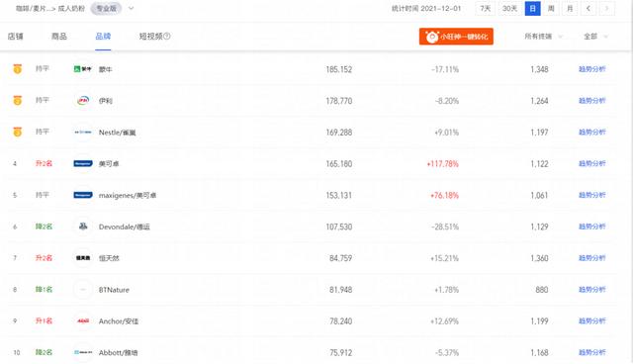Click the orange 小旺神一键转化 button
The height and width of the screenshot is (364, 633).
pyautogui.click(x=456, y=37)
